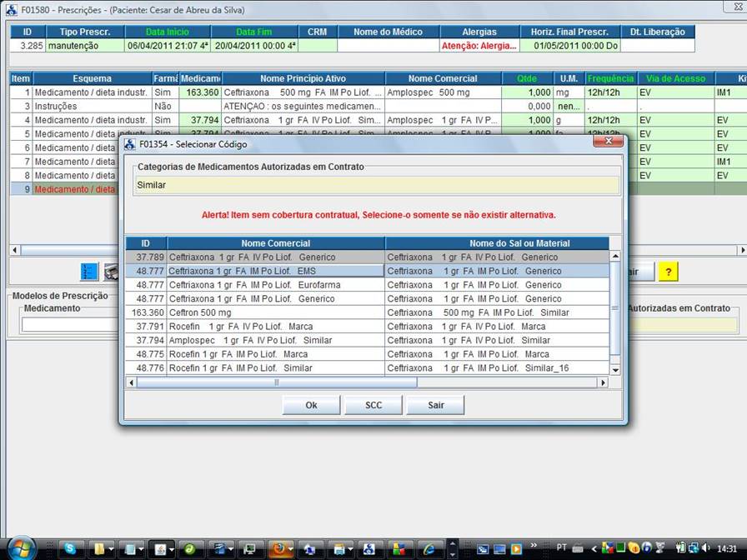The height and width of the screenshot is (560, 747).
Task: Click Sair to exit the dialog
Action: coord(435,405)
